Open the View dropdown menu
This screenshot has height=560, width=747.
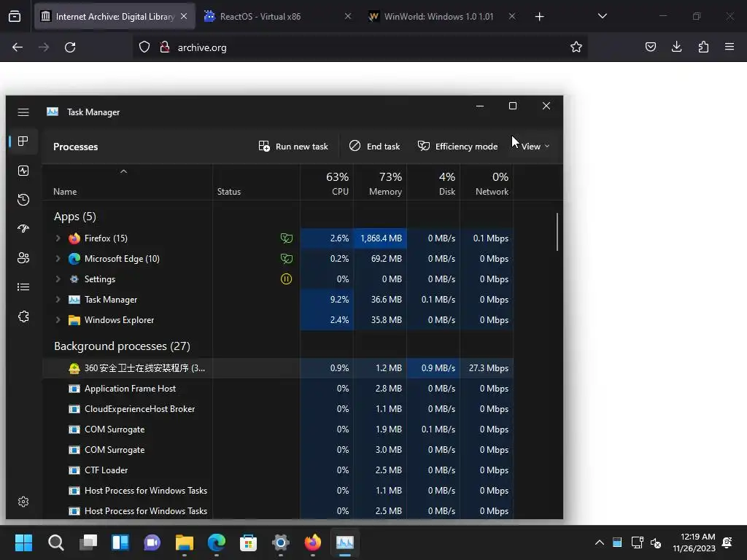pyautogui.click(x=535, y=146)
